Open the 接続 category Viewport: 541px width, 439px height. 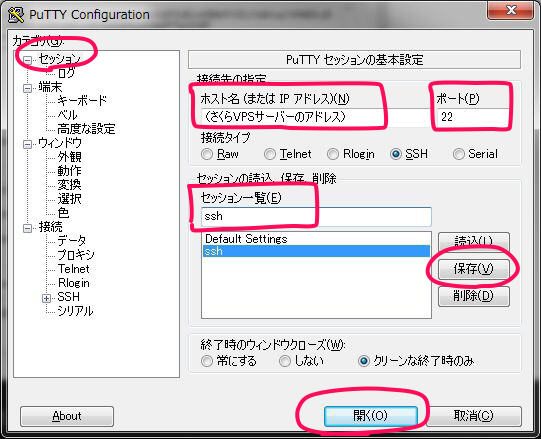tap(50, 227)
